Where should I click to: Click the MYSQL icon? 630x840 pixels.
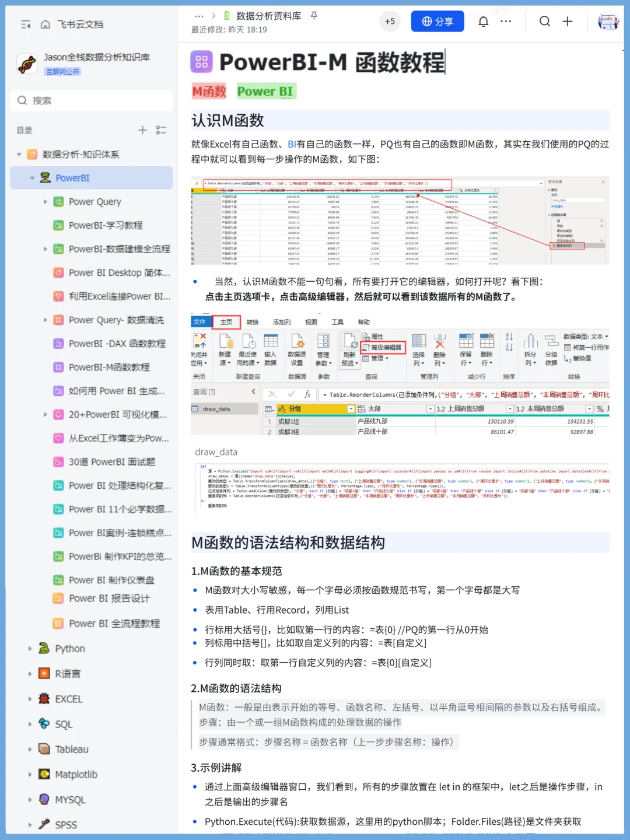44,799
